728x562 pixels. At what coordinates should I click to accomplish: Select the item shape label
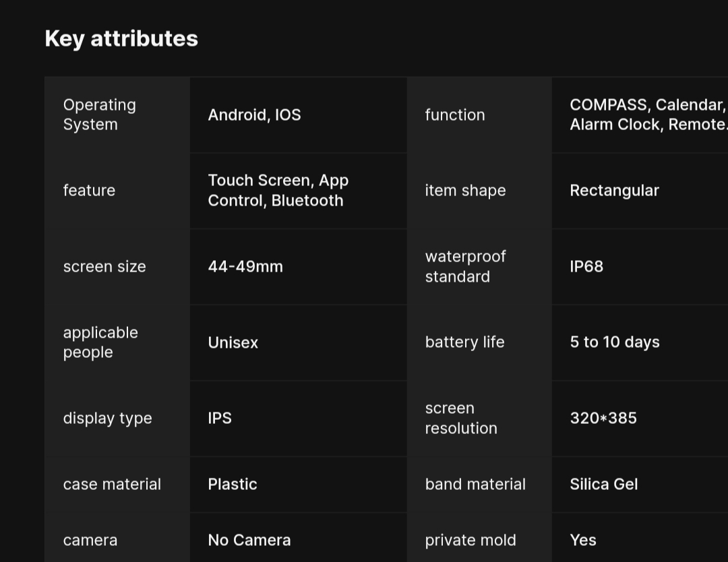click(465, 190)
